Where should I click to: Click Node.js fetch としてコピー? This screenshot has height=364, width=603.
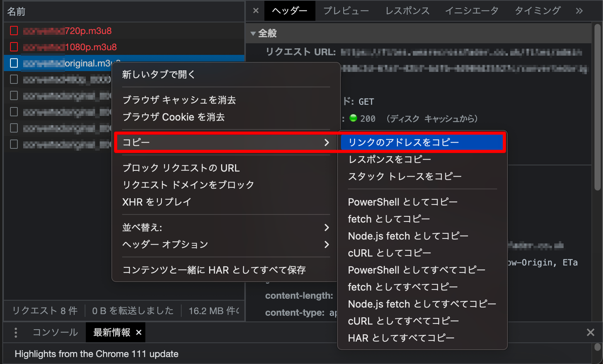point(422,236)
